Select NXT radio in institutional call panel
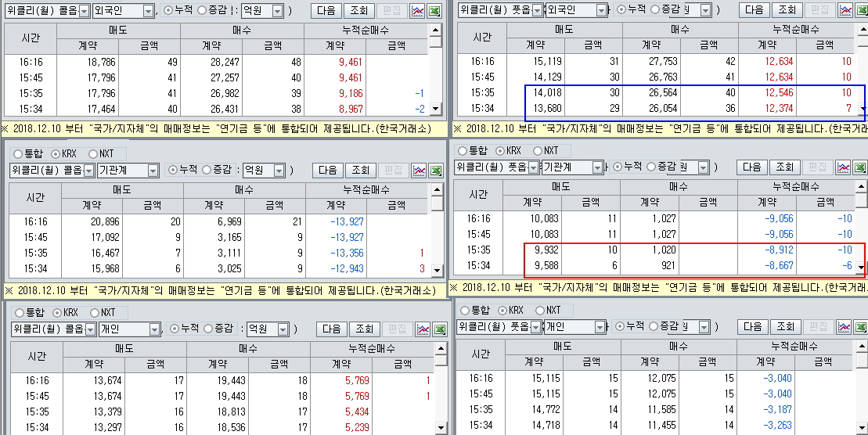The height and width of the screenshot is (435, 868). [x=94, y=154]
